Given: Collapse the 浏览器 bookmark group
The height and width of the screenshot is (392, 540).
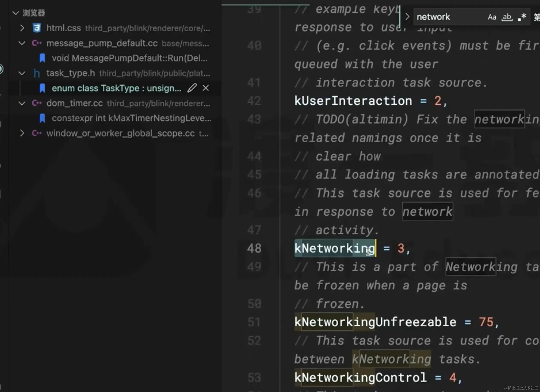Looking at the screenshot, I should click(x=16, y=13).
